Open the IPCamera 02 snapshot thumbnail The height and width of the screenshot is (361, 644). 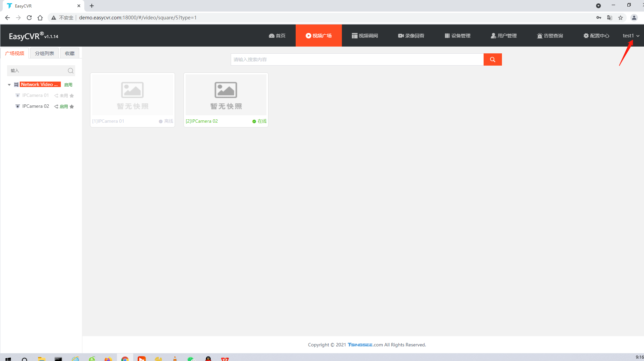(226, 95)
